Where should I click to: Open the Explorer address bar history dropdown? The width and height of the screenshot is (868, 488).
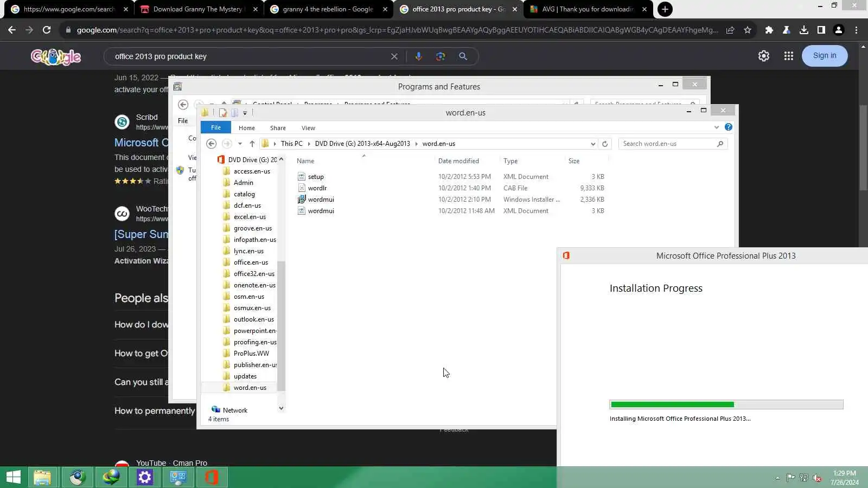click(593, 144)
